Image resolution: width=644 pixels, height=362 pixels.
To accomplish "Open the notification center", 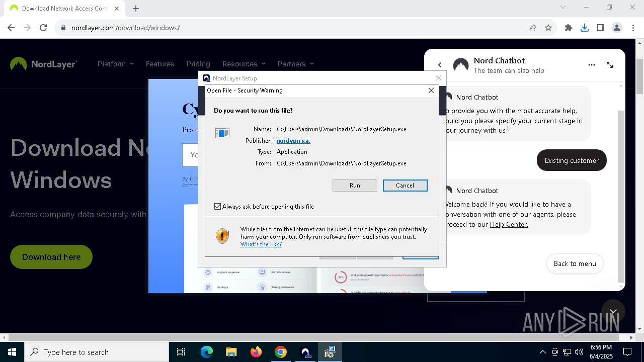I will click(627, 352).
